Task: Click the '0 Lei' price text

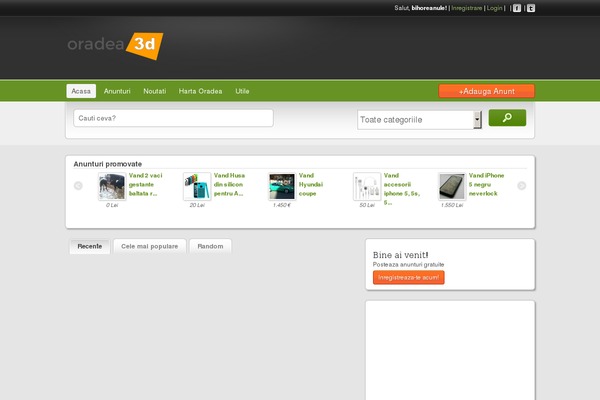Action: (x=112, y=205)
